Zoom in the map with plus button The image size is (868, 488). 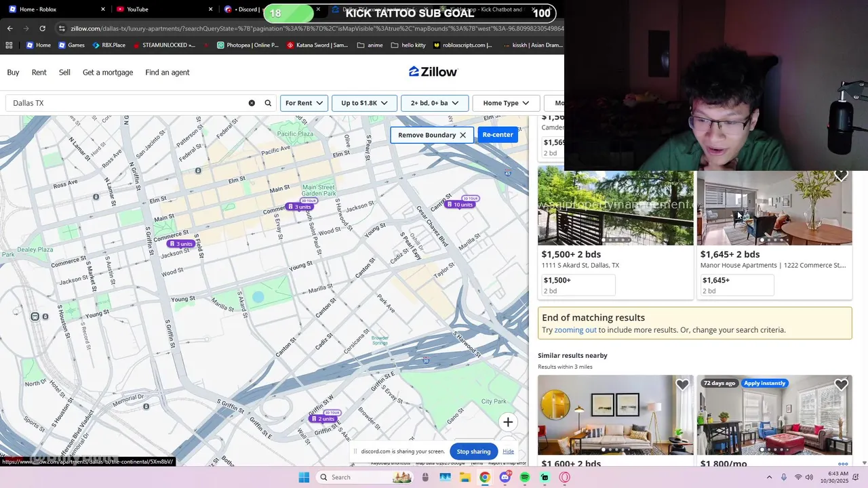tap(508, 422)
